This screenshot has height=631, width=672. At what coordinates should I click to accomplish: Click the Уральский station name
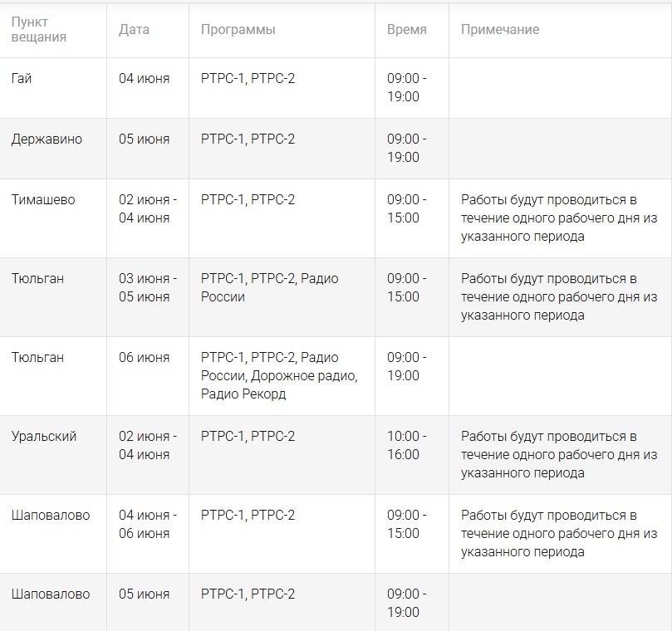tap(43, 437)
